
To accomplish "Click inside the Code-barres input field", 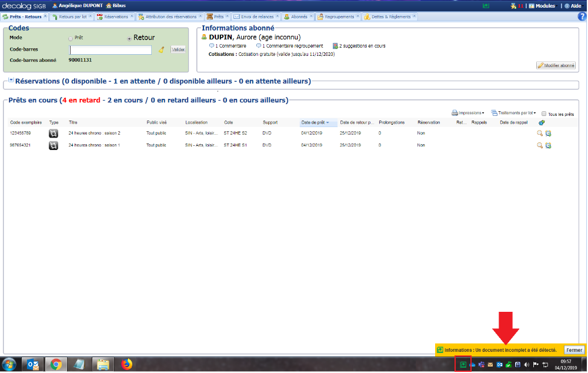I will click(112, 49).
